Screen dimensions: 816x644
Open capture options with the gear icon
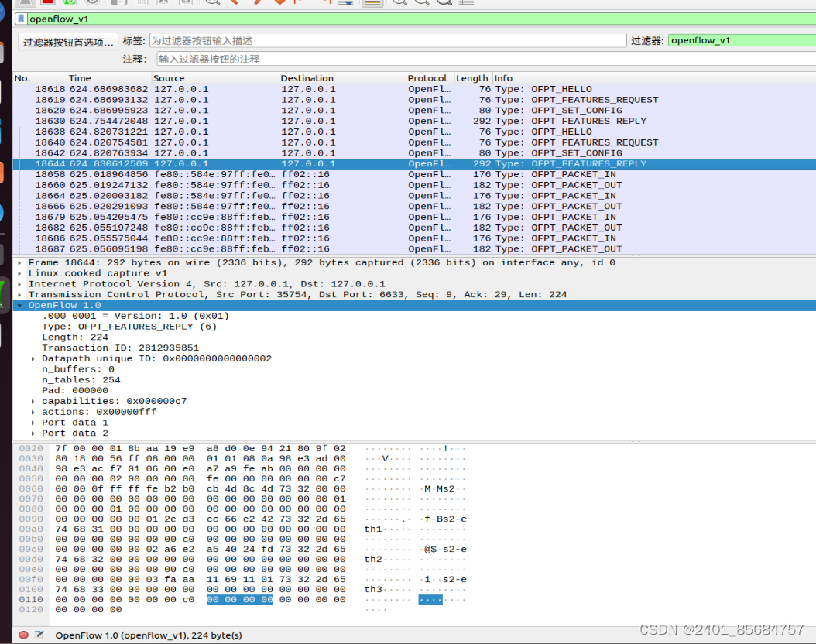(91, 4)
